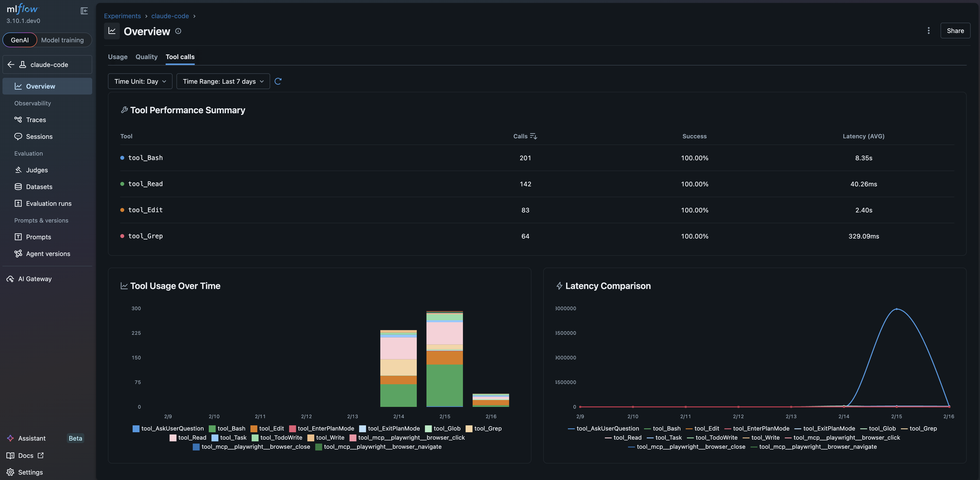Image resolution: width=980 pixels, height=480 pixels.
Task: Change the Time Range selector
Action: tap(223, 81)
